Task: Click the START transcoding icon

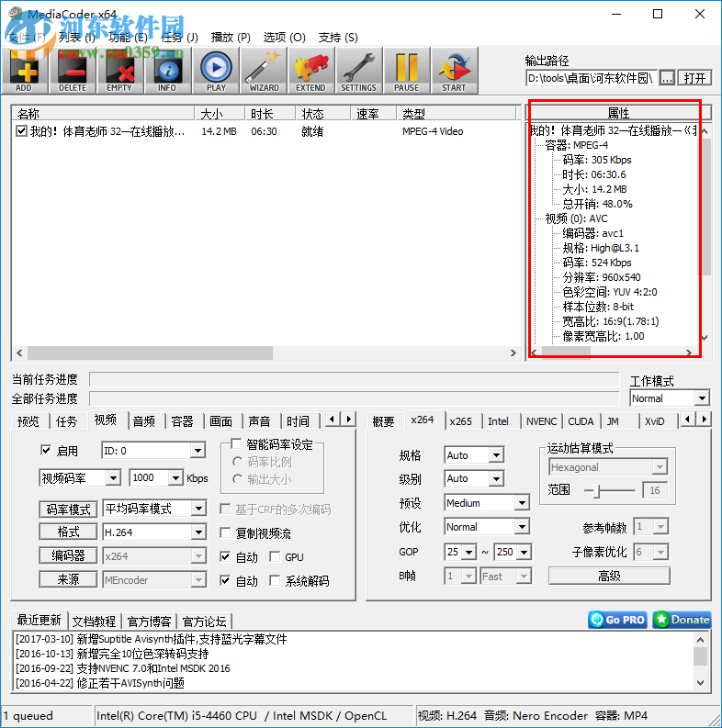Action: tap(455, 71)
